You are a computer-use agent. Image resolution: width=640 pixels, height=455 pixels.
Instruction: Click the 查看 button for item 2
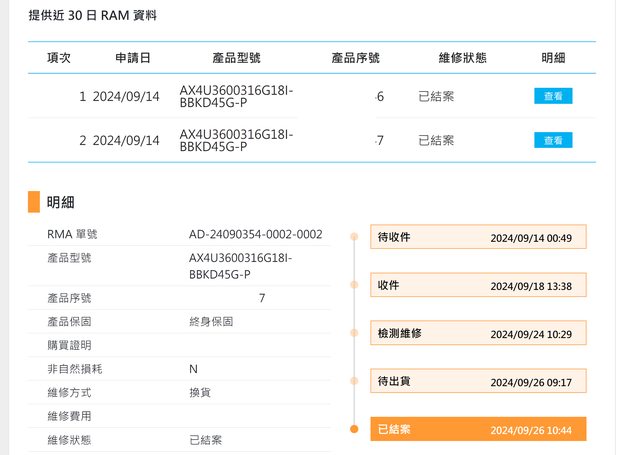553,140
